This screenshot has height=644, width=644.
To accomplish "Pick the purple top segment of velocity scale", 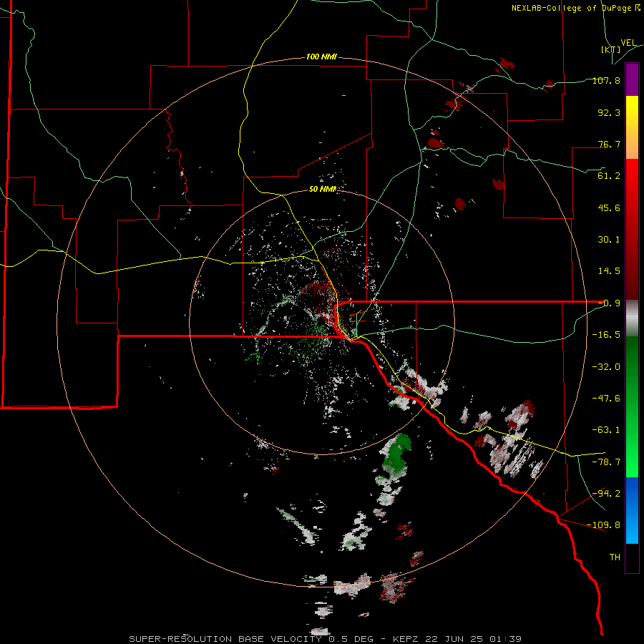I will pos(632,79).
